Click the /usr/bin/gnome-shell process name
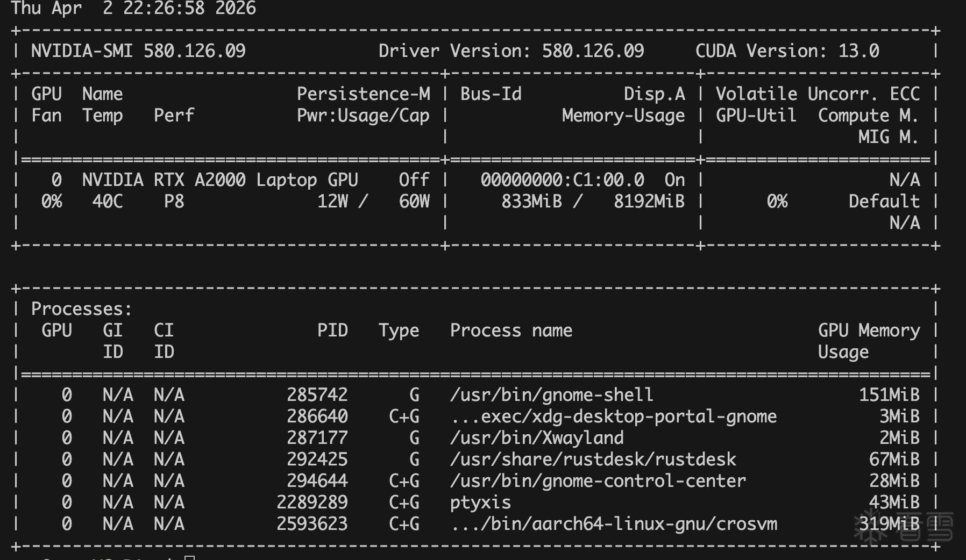 (x=551, y=395)
